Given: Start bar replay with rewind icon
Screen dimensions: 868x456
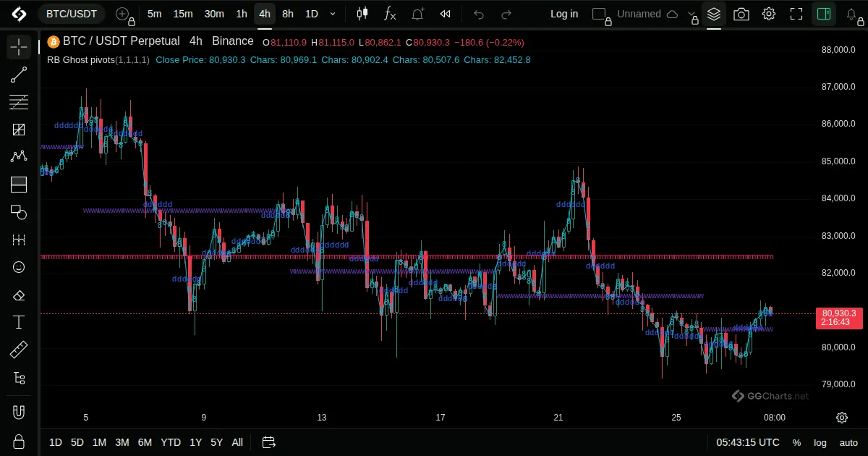Looking at the screenshot, I should pos(446,14).
